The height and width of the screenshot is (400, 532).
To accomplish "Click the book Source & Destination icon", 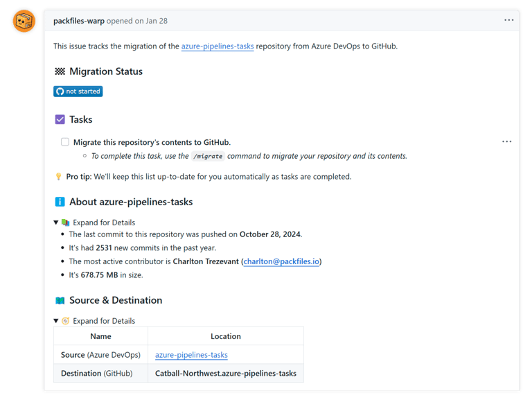I will coord(60,300).
